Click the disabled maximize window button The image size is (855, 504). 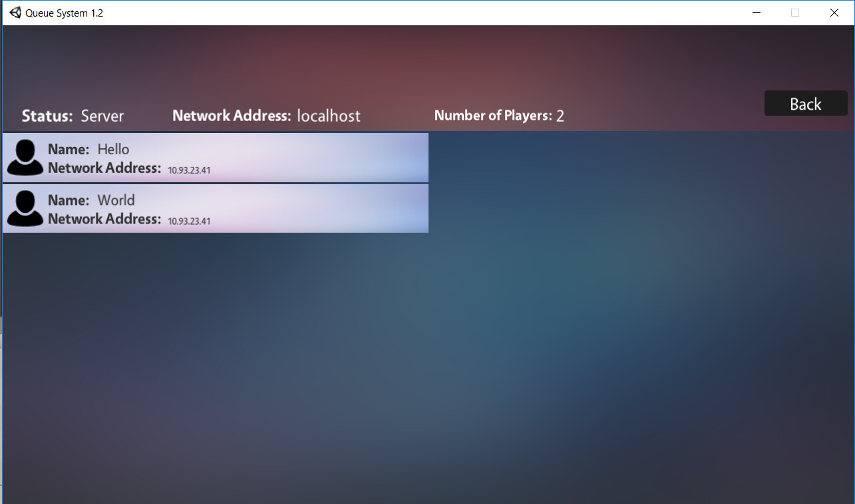[795, 13]
